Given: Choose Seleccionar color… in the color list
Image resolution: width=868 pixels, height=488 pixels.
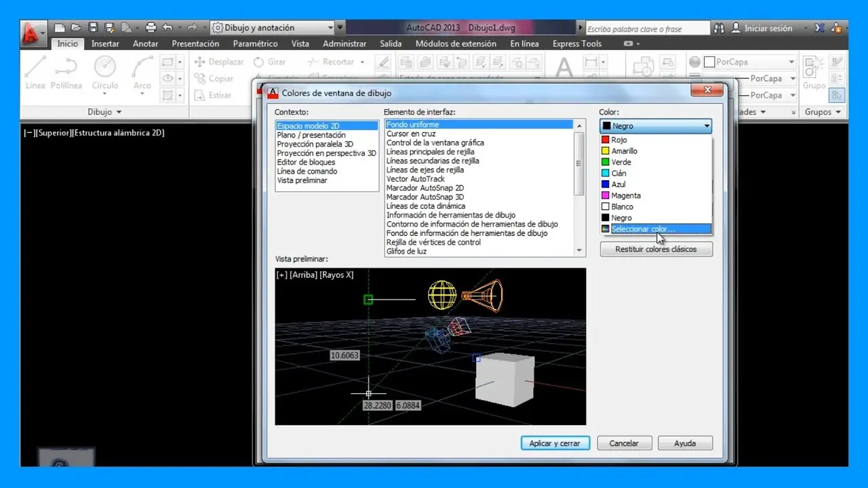Looking at the screenshot, I should (656, 229).
